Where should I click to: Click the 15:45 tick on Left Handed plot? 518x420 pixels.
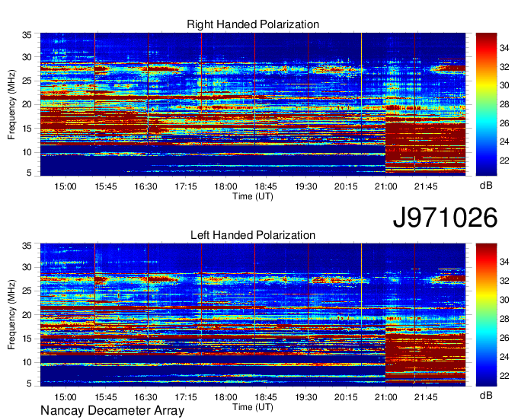(x=106, y=397)
